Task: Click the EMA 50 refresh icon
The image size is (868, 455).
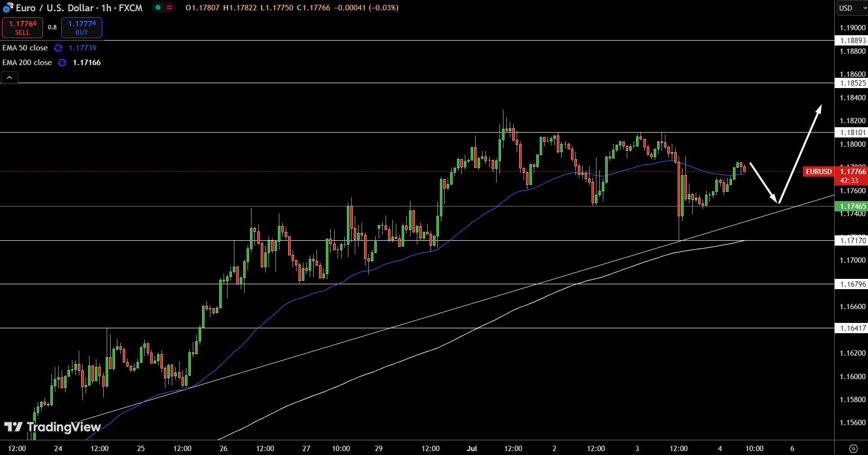Action: [58, 48]
